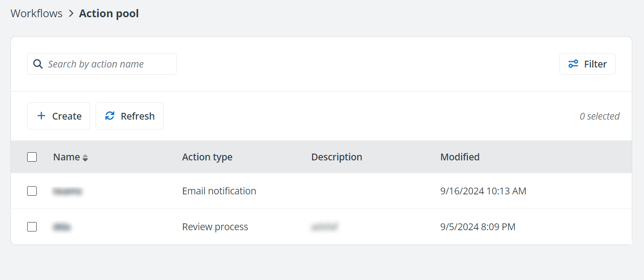Screen dimensions: 644x280
Task: Open the Email notification action row
Action: [219, 191]
